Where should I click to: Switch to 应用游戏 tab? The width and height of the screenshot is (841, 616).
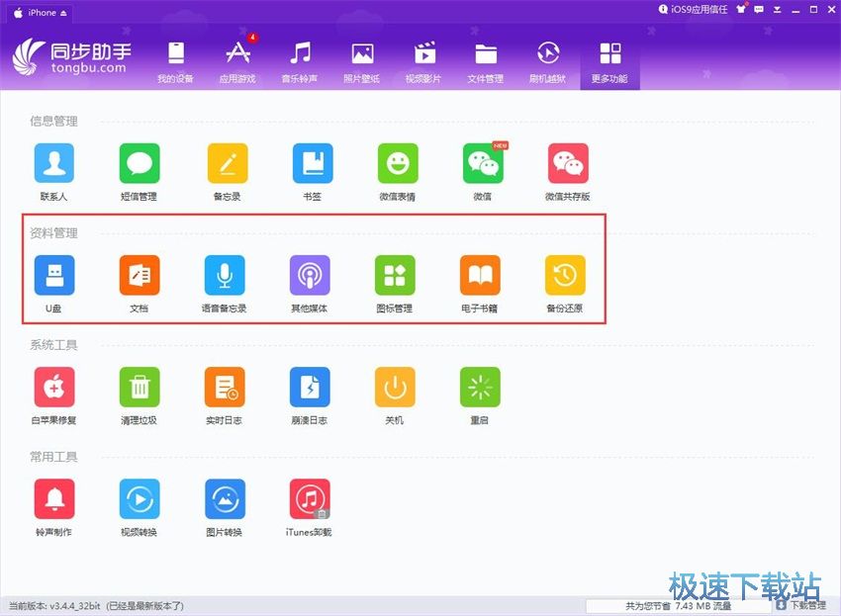coord(237,62)
